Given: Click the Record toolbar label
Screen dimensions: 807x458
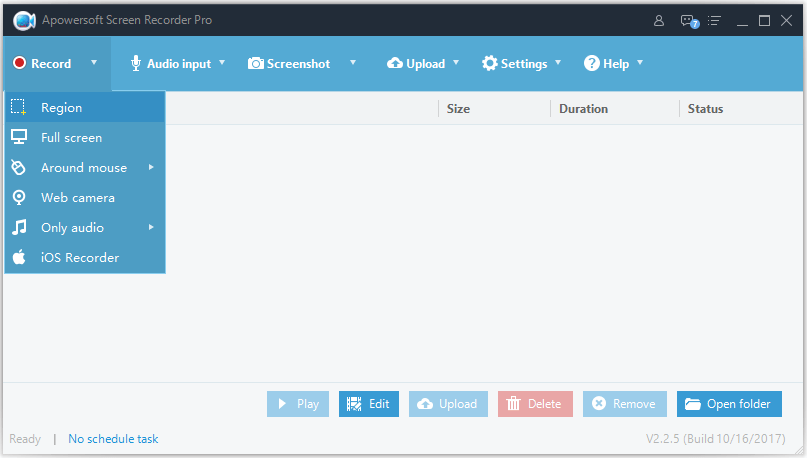Looking at the screenshot, I should pos(51,63).
